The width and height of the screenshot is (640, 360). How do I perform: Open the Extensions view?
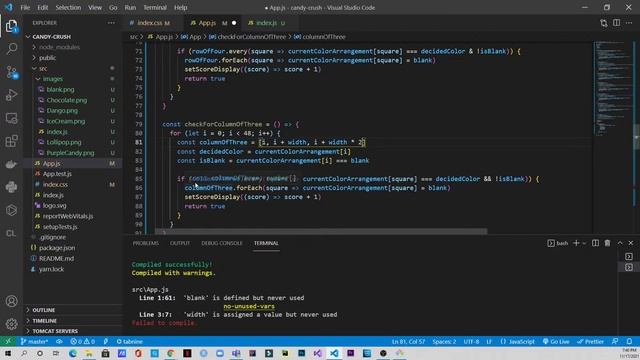(11, 141)
